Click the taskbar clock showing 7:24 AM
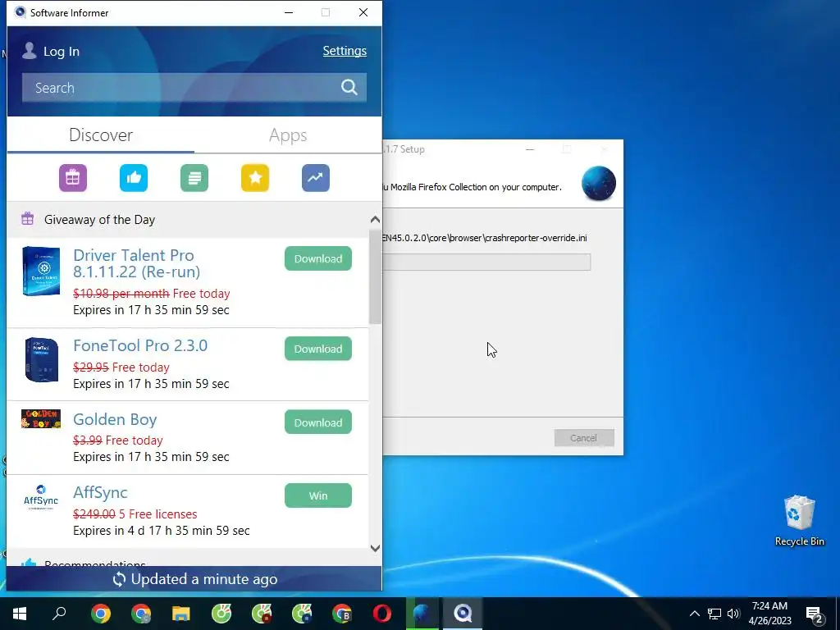The height and width of the screenshot is (630, 840). click(769, 614)
